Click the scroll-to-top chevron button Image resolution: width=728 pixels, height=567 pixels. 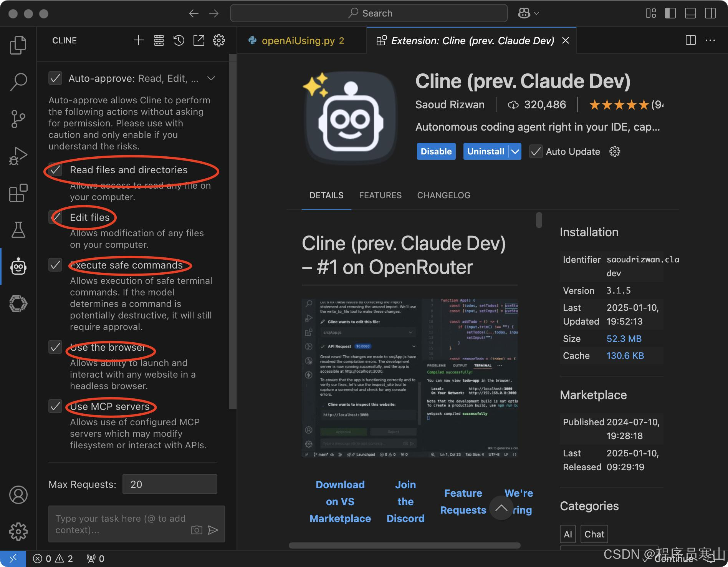click(x=501, y=508)
